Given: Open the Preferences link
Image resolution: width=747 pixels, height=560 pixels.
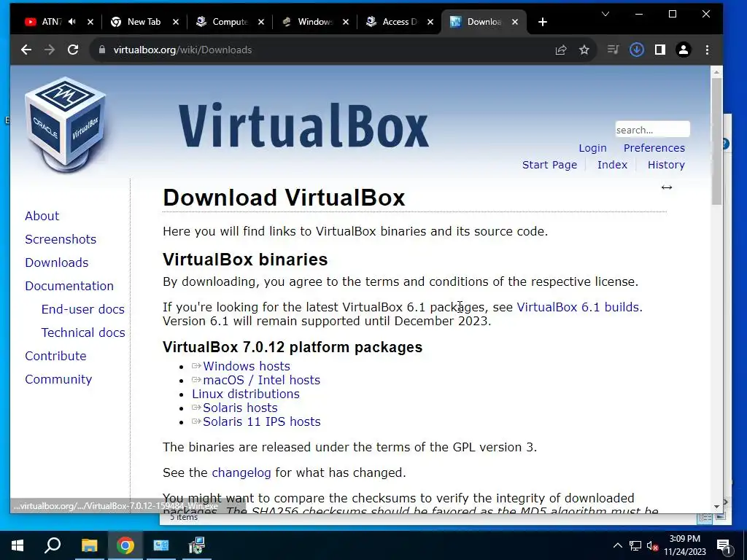Looking at the screenshot, I should (x=654, y=148).
